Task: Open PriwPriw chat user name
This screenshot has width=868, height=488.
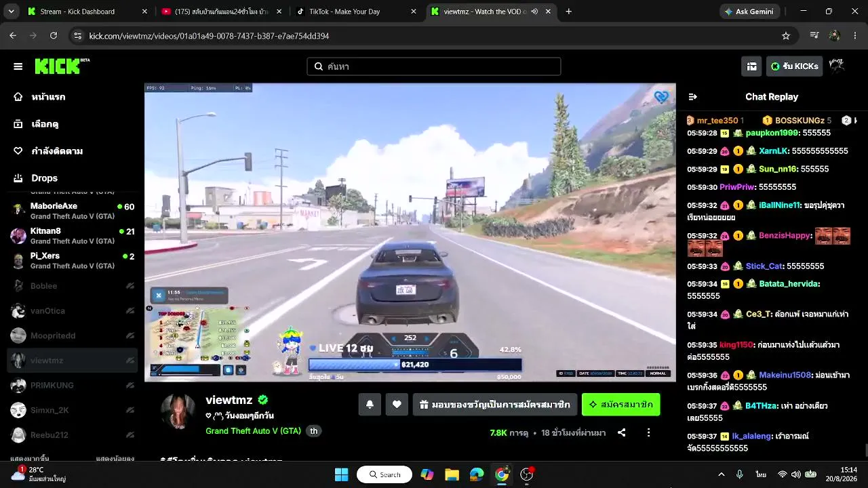Action: tap(737, 187)
